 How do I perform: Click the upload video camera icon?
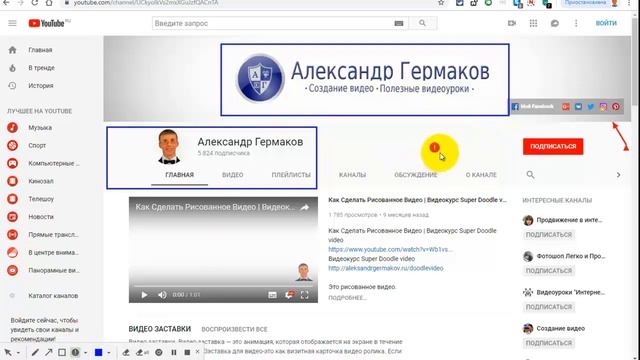512,23
